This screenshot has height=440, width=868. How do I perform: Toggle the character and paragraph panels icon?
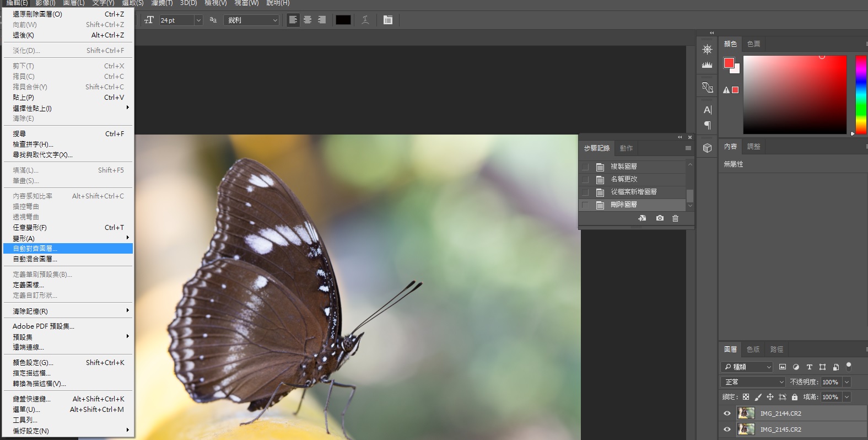pyautogui.click(x=388, y=20)
